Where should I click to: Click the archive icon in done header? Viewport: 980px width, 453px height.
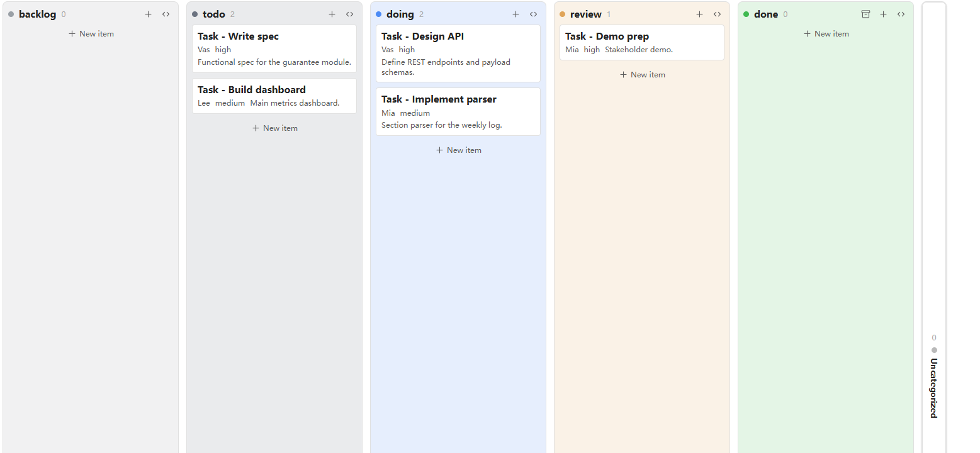point(865,14)
